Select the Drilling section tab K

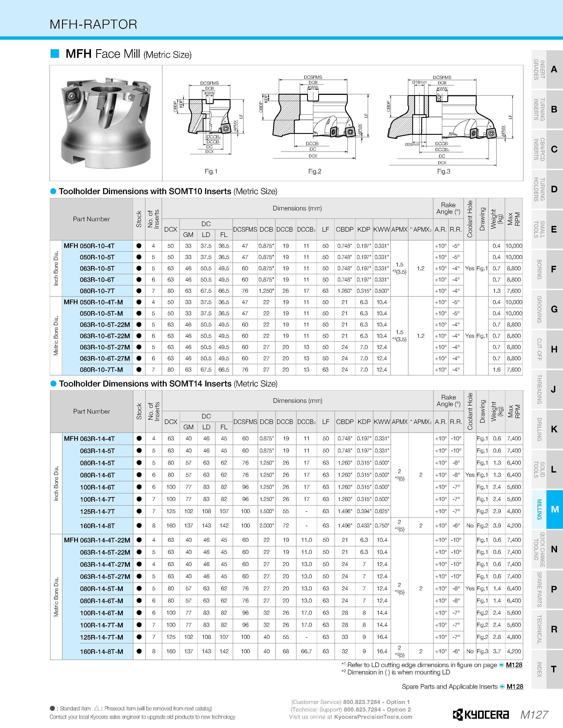click(547, 429)
